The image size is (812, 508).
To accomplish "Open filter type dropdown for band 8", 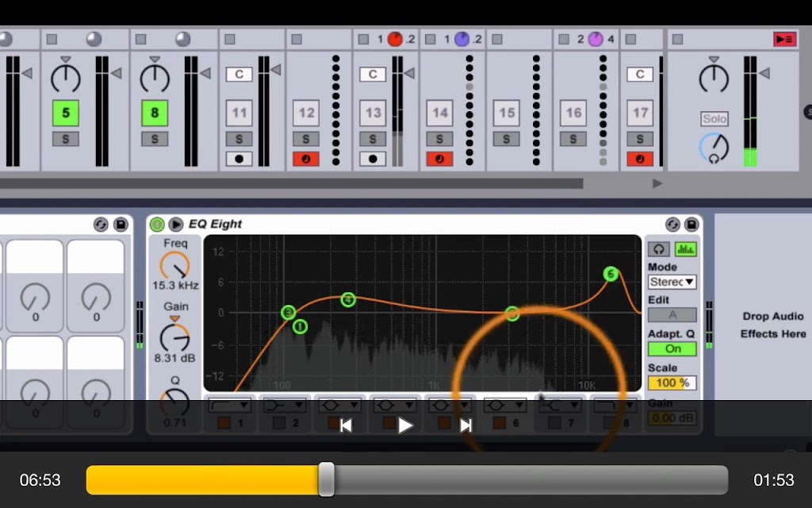I will click(x=615, y=405).
